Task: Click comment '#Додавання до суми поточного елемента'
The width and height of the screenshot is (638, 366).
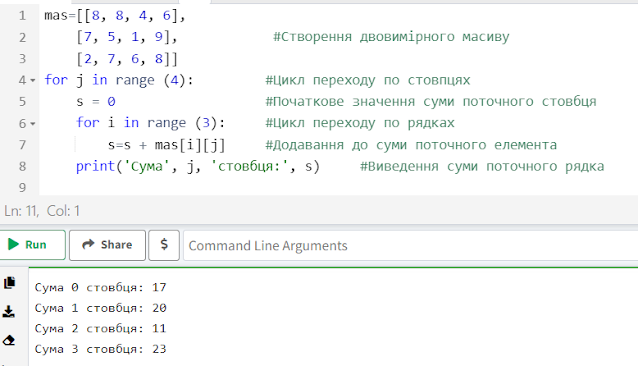Action: pos(411,145)
